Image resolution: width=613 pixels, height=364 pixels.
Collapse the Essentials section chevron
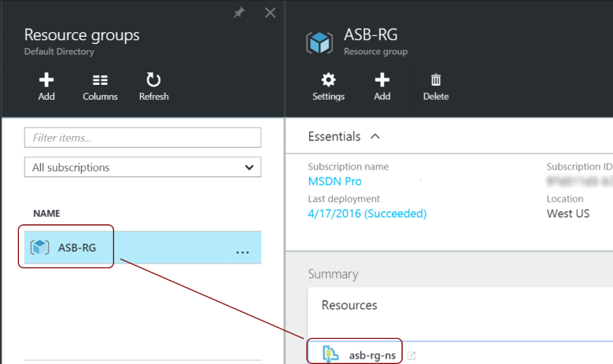[x=375, y=136]
